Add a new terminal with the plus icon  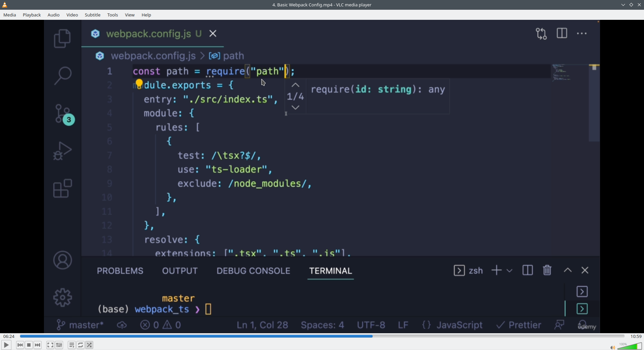click(x=496, y=270)
